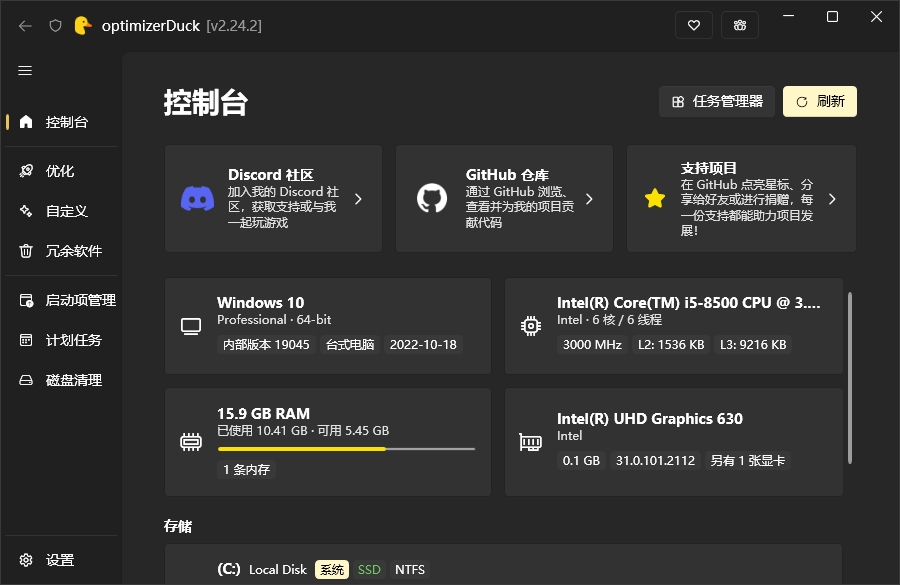
Task: Click the L3: 9216 KB tag
Action: tap(753, 344)
